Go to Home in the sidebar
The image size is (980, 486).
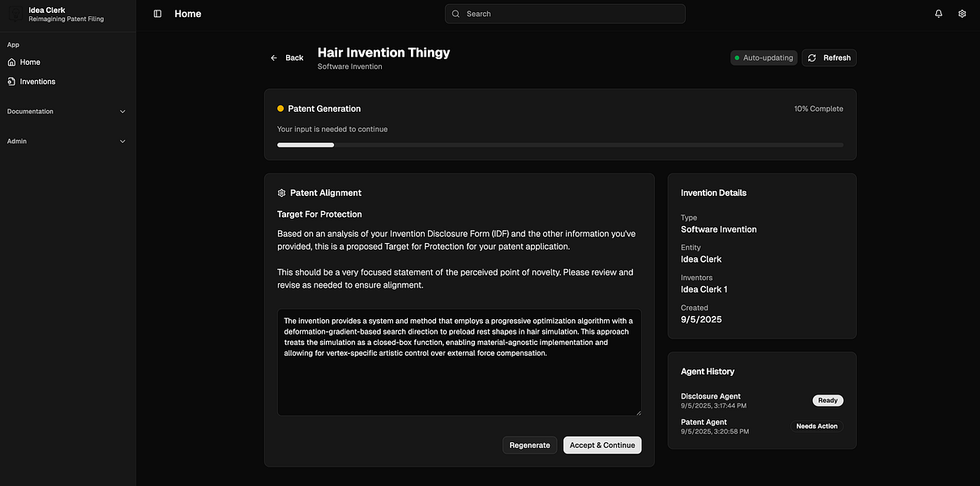(30, 62)
